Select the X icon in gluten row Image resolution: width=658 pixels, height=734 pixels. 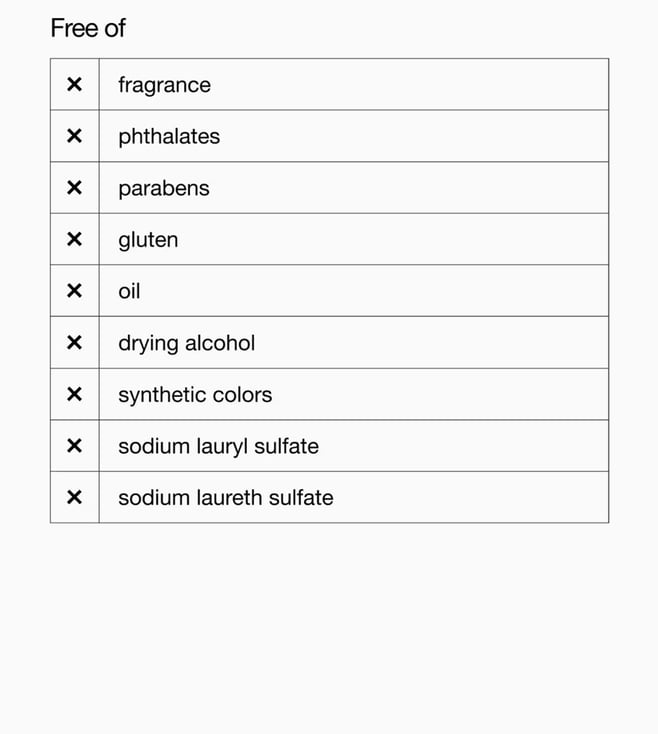74,239
